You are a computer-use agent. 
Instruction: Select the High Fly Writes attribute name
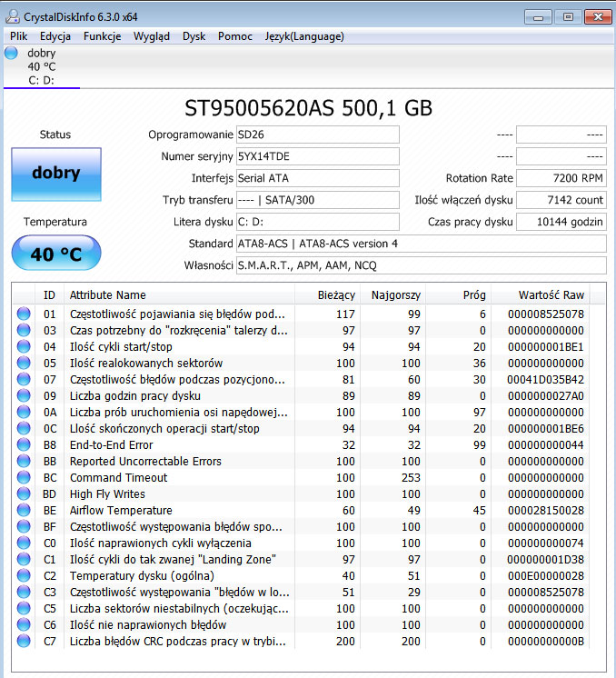[107, 494]
